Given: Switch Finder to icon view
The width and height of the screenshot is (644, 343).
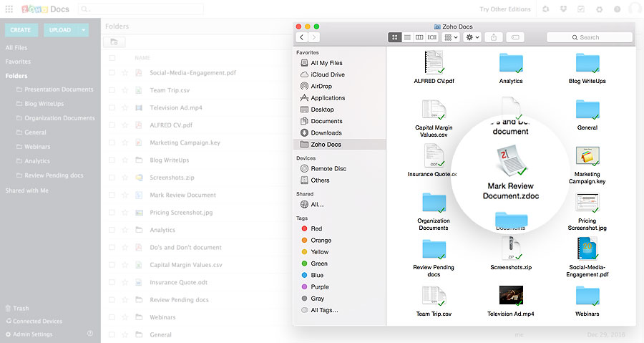Looking at the screenshot, I should click(x=394, y=37).
